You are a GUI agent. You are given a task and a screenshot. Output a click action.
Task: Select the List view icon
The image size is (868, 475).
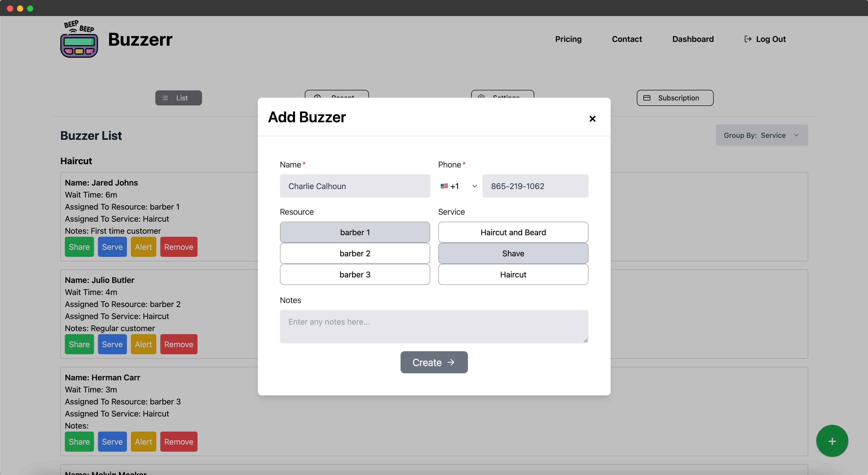[x=165, y=98]
